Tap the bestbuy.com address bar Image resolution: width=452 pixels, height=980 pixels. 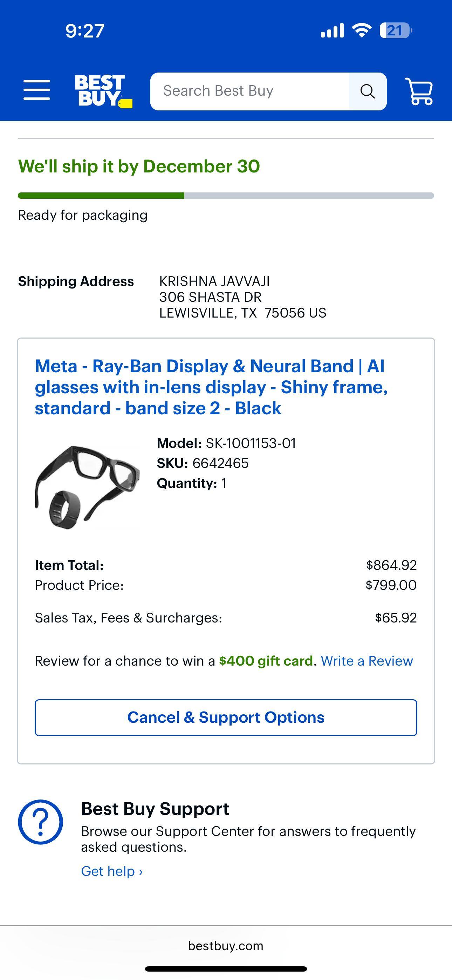[x=226, y=946]
